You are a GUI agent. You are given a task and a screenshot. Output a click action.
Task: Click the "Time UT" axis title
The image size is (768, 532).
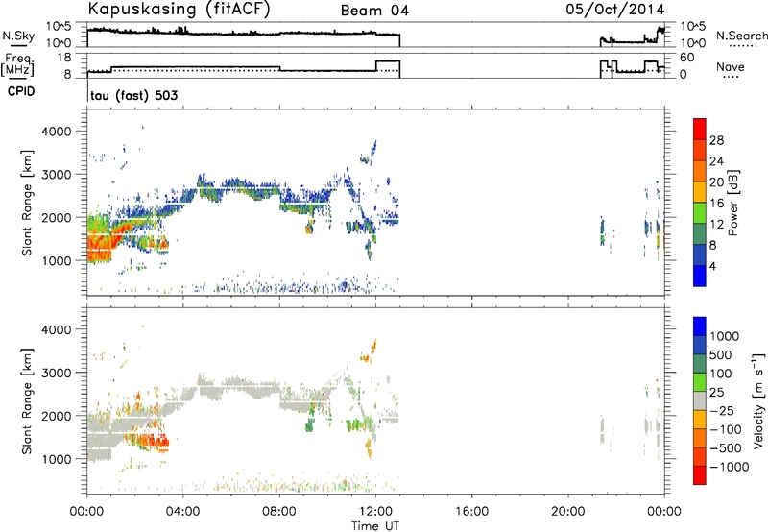[375, 525]
